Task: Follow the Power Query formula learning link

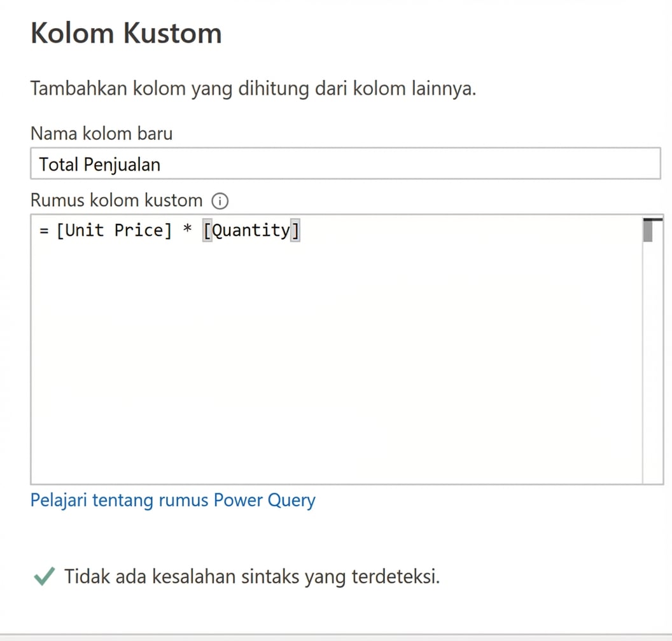Action: tap(172, 500)
